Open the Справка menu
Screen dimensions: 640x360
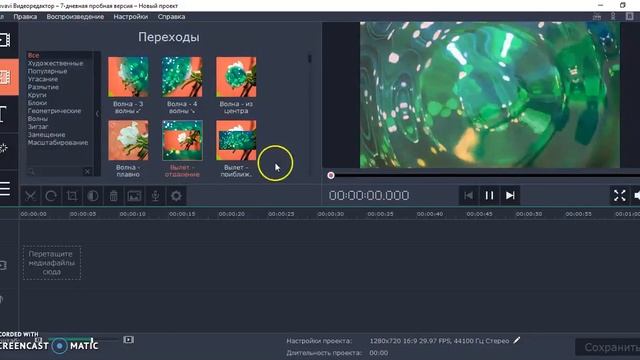point(171,17)
